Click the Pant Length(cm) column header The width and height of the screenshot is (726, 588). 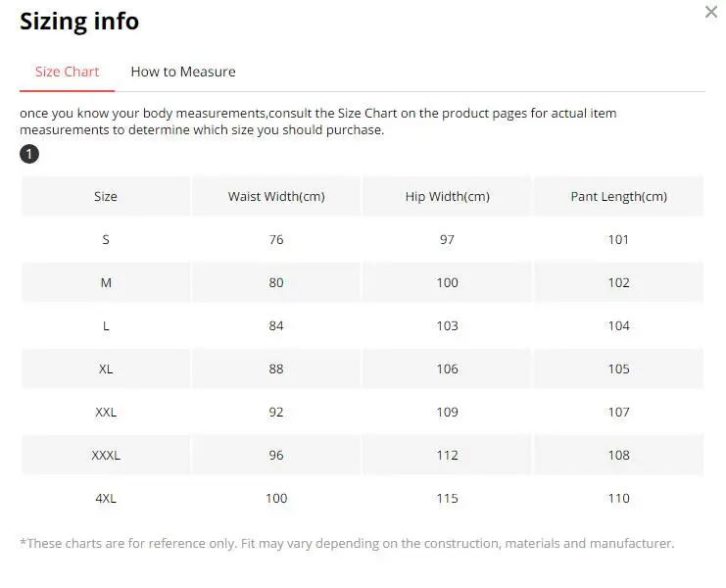click(x=618, y=196)
